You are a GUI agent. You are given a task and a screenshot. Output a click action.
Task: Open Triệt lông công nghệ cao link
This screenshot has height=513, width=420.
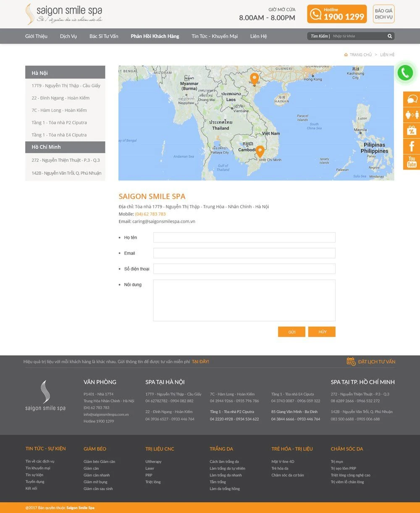point(351,475)
